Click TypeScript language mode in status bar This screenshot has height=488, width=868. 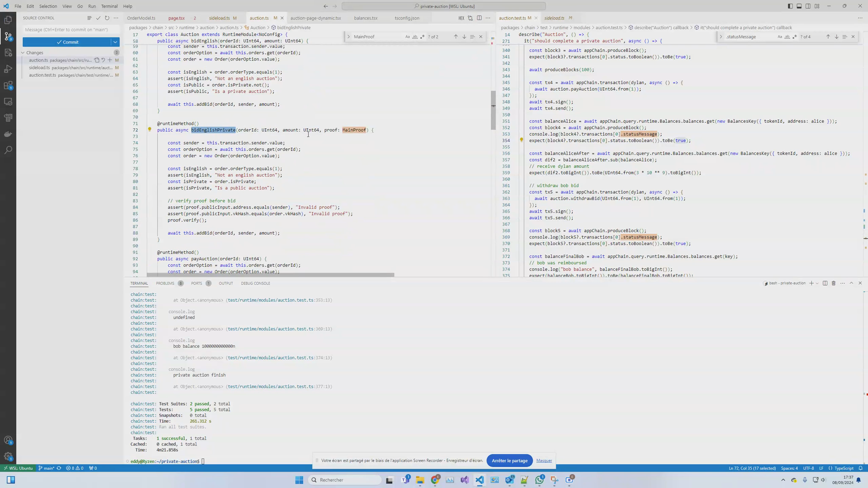844,468
